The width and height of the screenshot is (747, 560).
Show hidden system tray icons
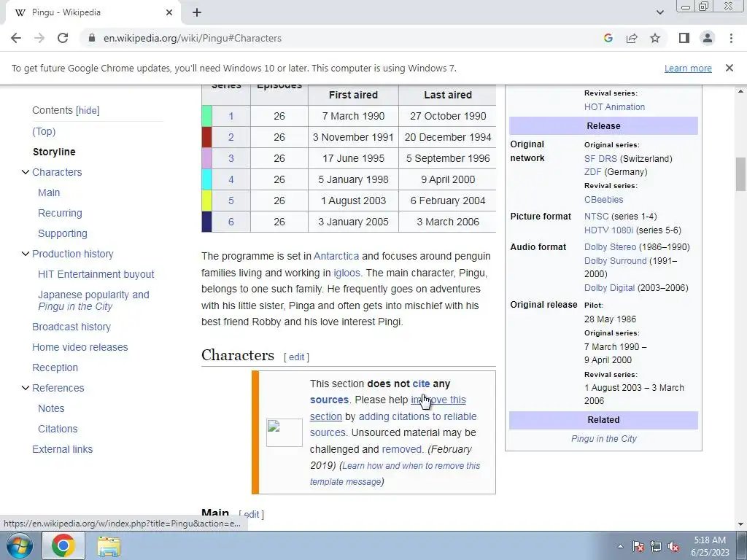pyautogui.click(x=620, y=546)
